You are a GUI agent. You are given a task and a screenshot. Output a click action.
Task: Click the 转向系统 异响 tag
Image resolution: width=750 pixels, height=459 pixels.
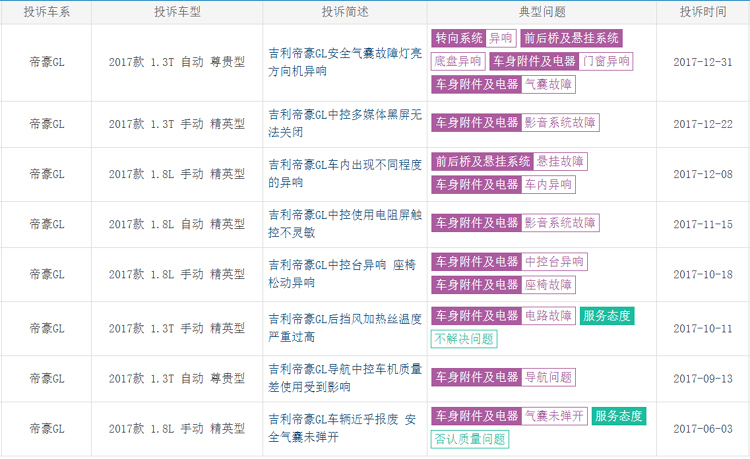point(474,38)
